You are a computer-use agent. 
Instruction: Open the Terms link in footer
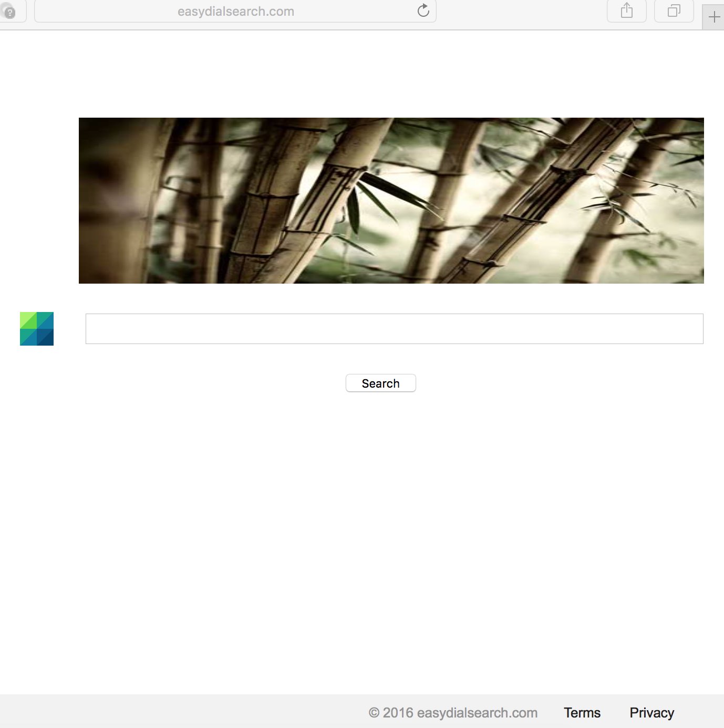point(582,713)
